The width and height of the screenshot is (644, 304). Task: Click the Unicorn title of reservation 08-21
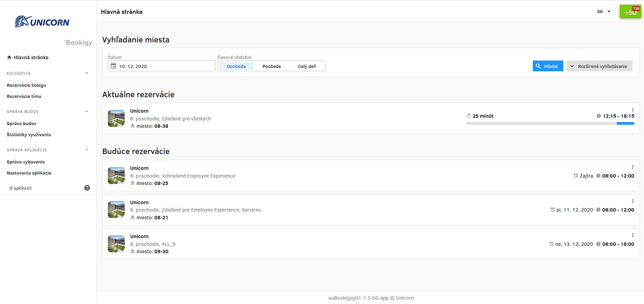click(139, 202)
